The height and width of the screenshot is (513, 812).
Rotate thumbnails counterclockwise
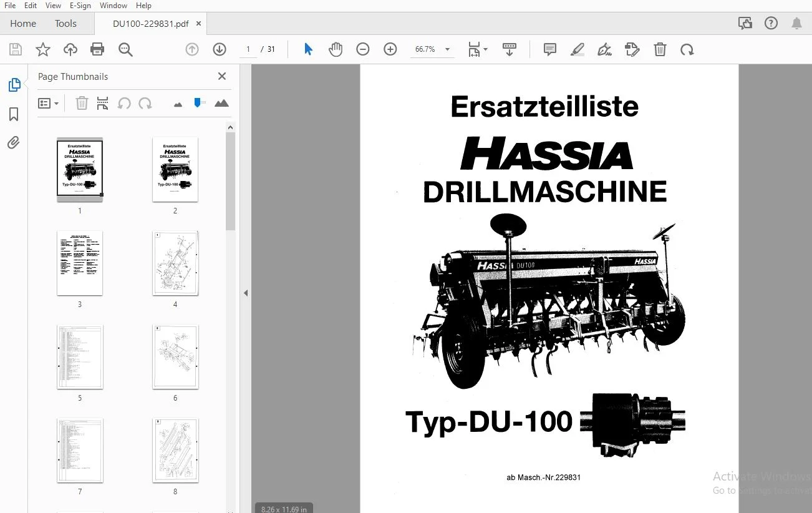coord(124,103)
